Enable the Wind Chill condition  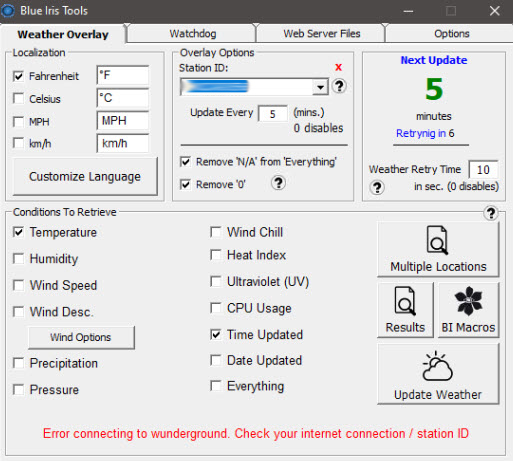[216, 232]
